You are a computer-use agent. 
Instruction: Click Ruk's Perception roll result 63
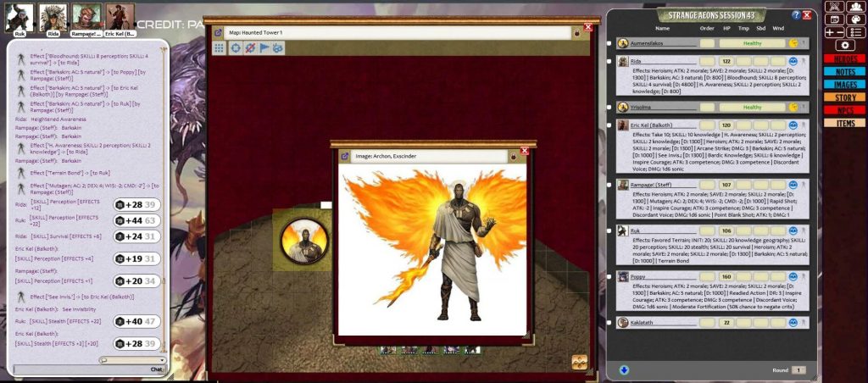coord(150,221)
